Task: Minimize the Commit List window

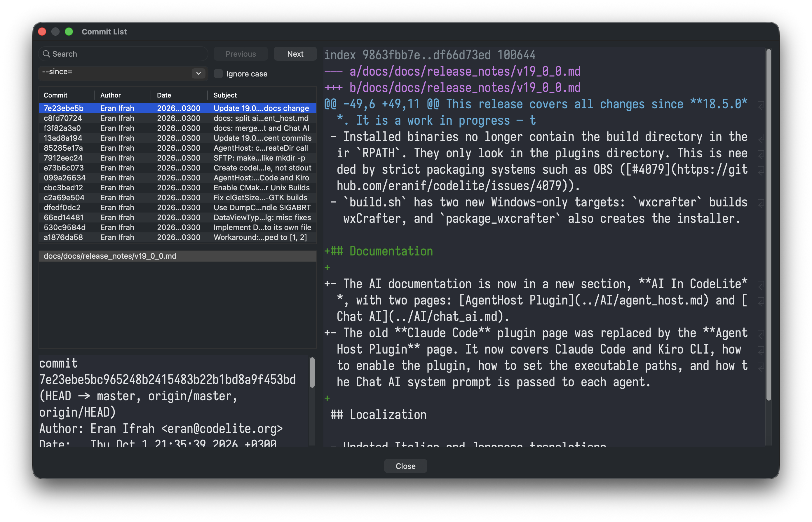Action: (55, 32)
